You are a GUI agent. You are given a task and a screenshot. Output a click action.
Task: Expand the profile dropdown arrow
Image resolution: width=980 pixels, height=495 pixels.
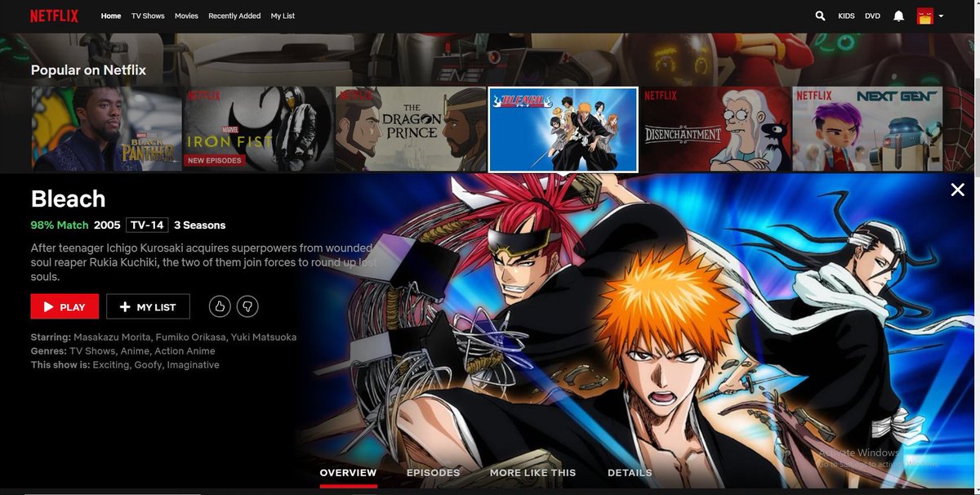coord(941,16)
